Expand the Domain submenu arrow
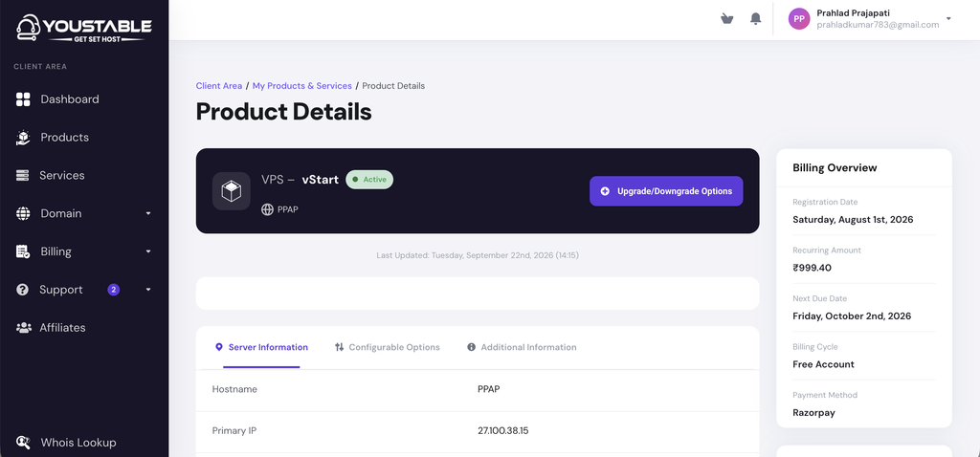 (148, 213)
